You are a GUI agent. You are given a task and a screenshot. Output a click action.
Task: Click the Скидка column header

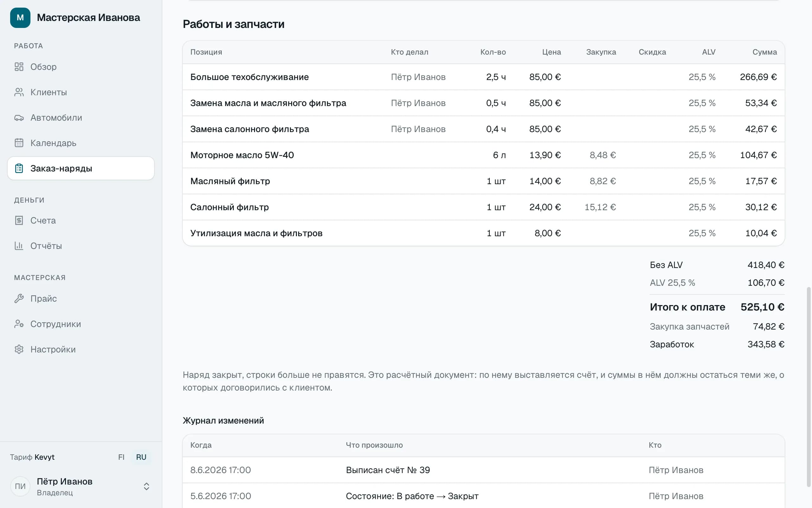pyautogui.click(x=652, y=52)
